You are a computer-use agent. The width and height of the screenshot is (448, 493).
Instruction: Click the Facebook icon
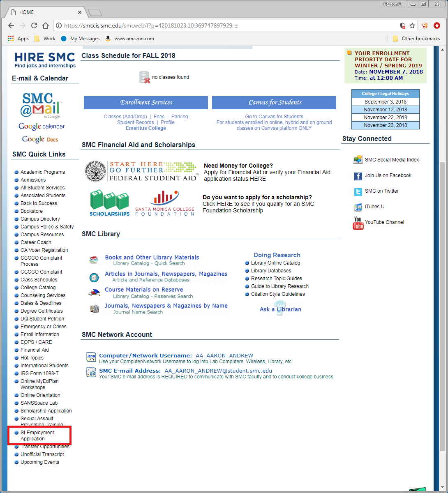coord(358,176)
